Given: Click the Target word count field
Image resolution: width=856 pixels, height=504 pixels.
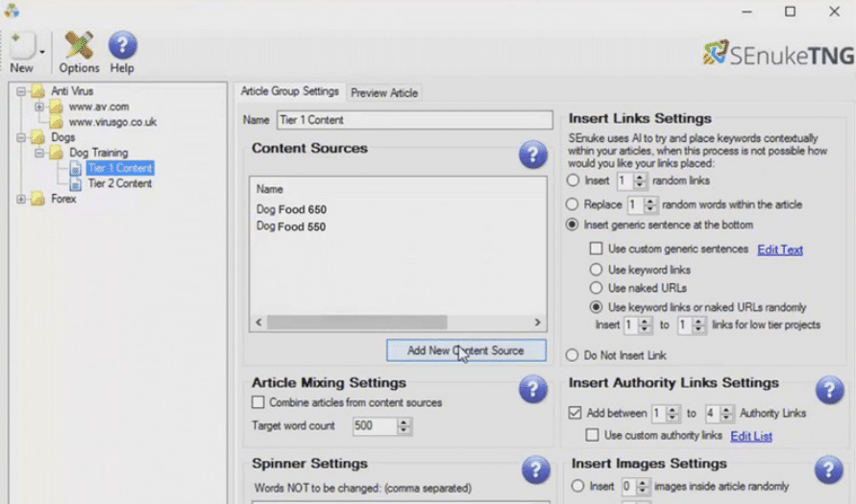Looking at the screenshot, I should pos(375,426).
